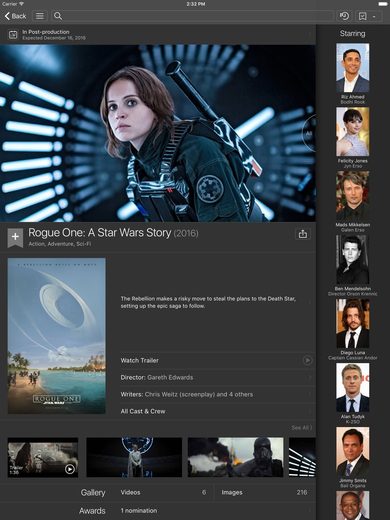Image resolution: width=390 pixels, height=520 pixels.
Task: Open the recent history clock icon
Action: [344, 16]
